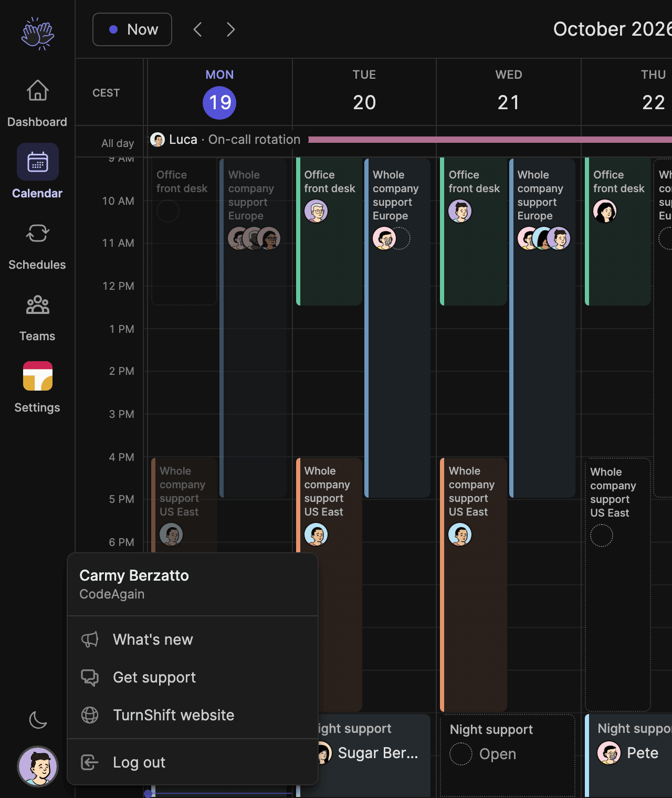The height and width of the screenshot is (798, 672).
Task: Click Carmy Berzatto name in the menu
Action: click(x=134, y=575)
